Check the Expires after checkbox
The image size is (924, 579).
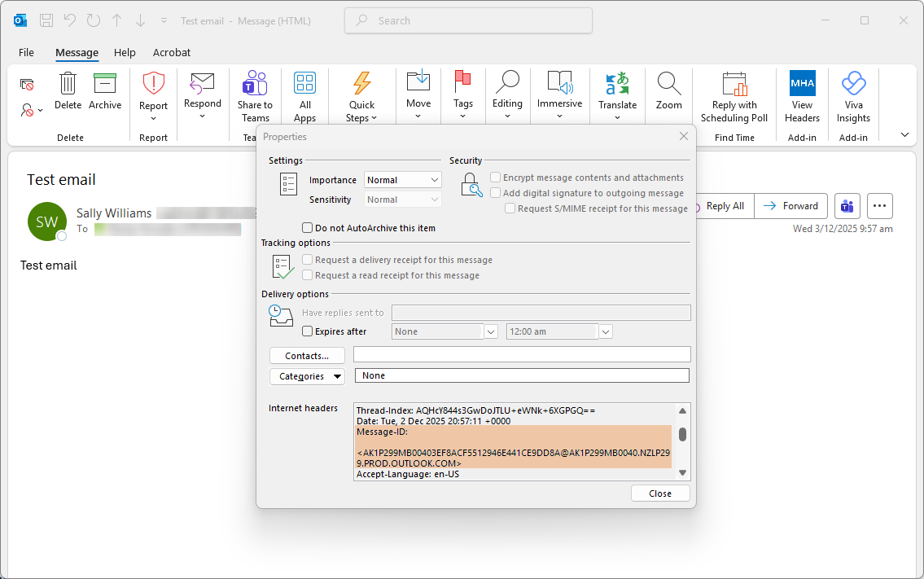tap(308, 331)
